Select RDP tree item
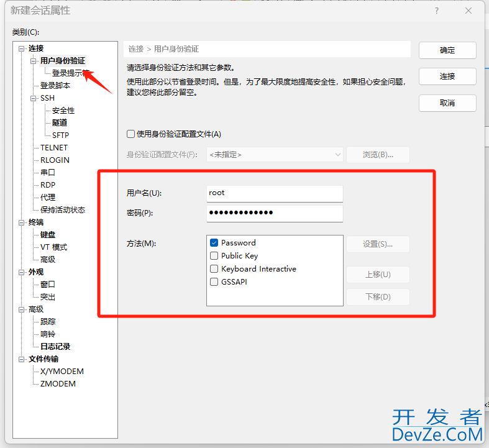 pyautogui.click(x=48, y=185)
